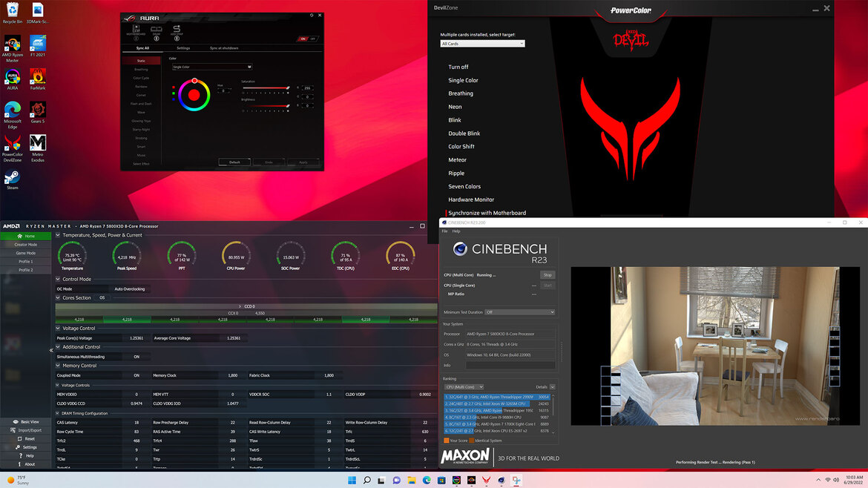Launch FurMark from the desktop
Viewport: 868px width, 488px height.
point(38,79)
